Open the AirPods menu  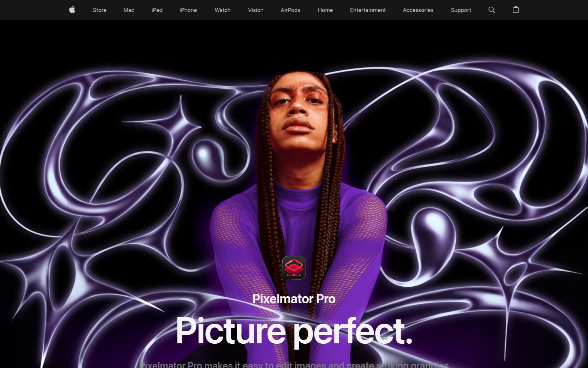290,10
